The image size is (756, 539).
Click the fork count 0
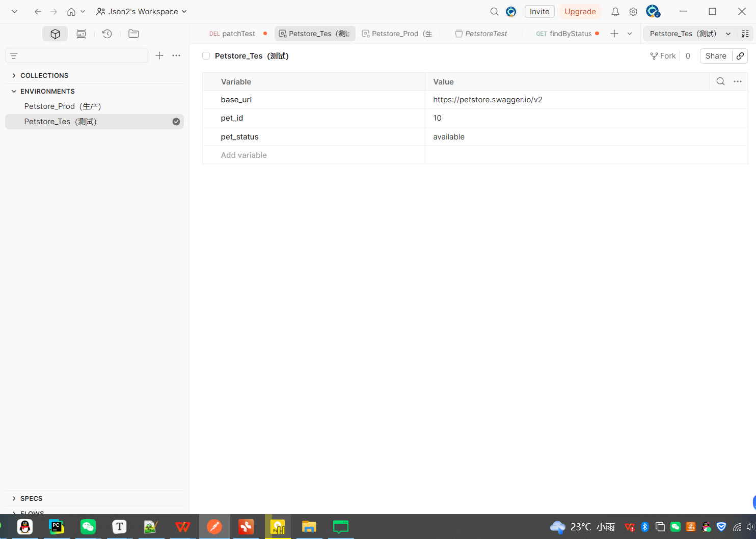688,56
